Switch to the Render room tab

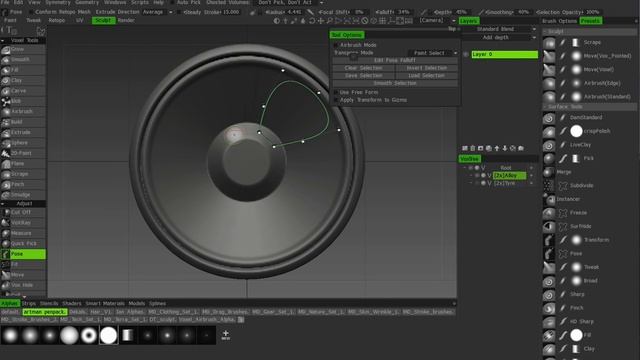[x=126, y=20]
